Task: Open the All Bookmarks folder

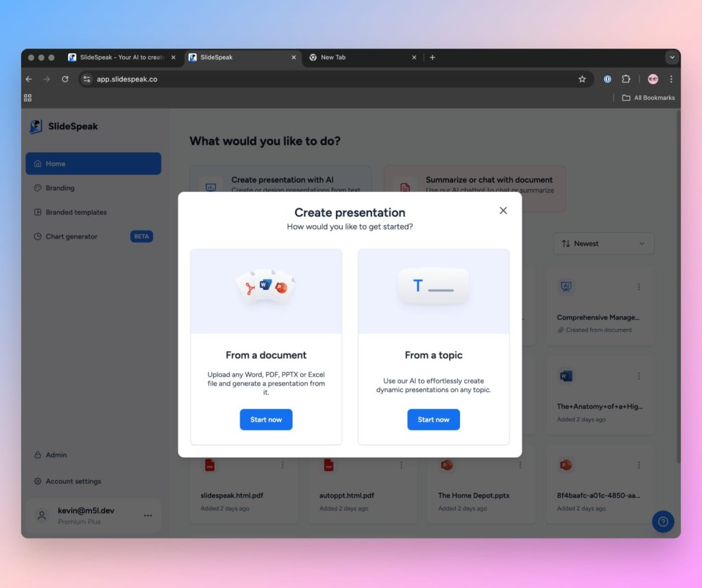Action: point(649,97)
